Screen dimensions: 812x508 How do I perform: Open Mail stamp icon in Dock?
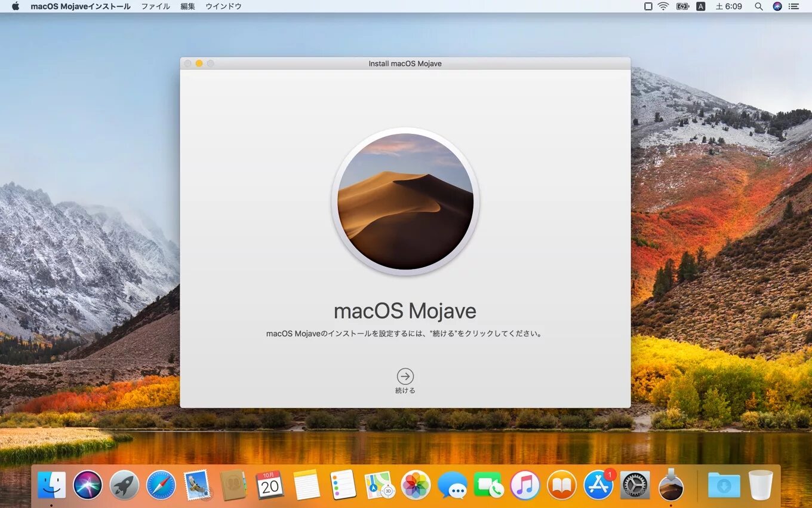(197, 485)
